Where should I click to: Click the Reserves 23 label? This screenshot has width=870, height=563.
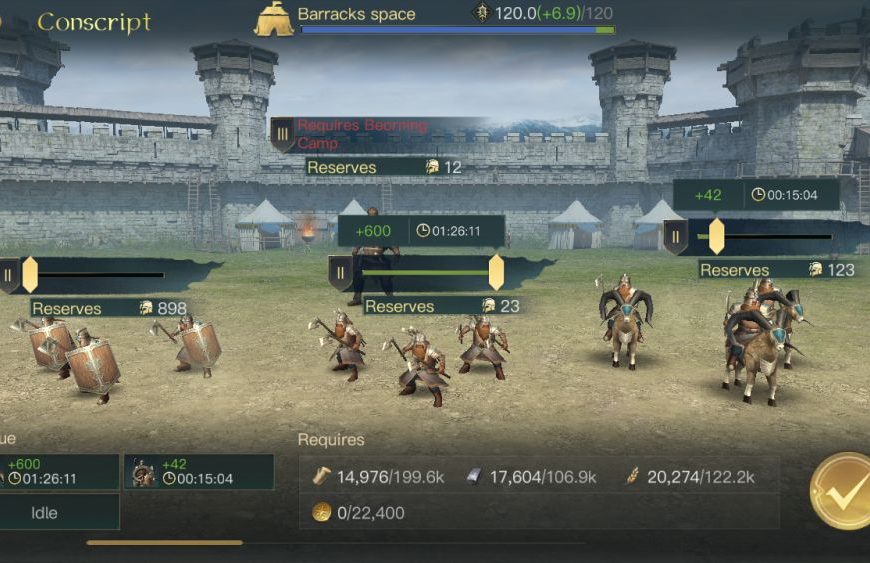pos(442,306)
